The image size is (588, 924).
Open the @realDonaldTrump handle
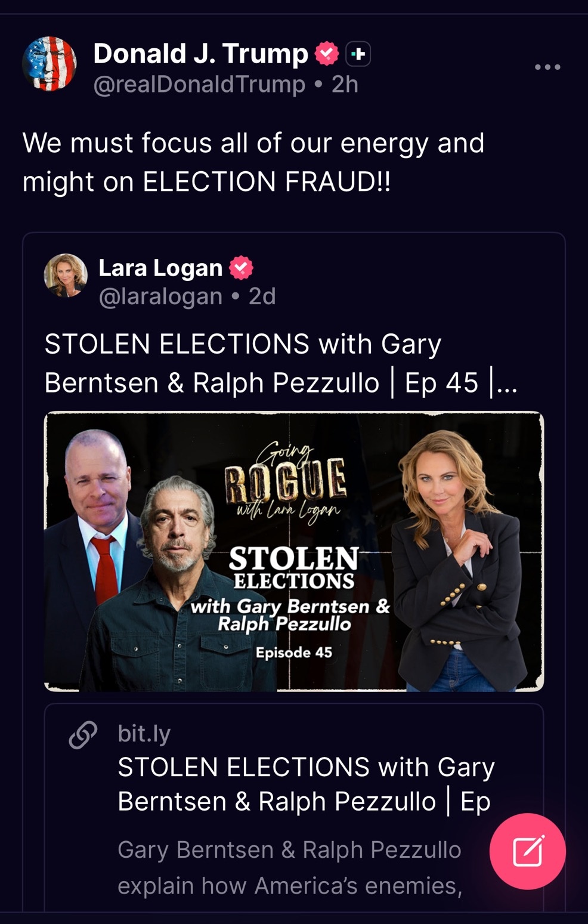pos(199,84)
